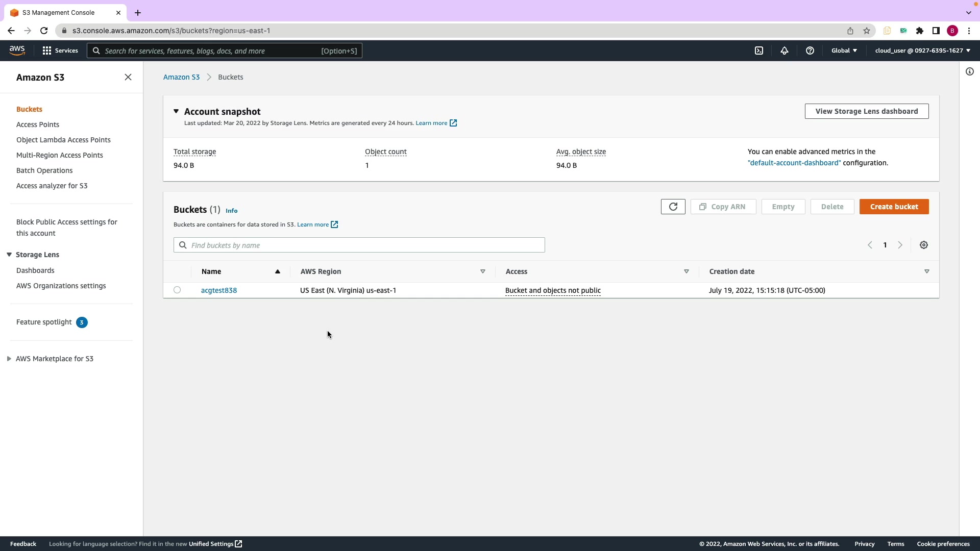
Task: Click the help question mark icon
Action: 810,51
